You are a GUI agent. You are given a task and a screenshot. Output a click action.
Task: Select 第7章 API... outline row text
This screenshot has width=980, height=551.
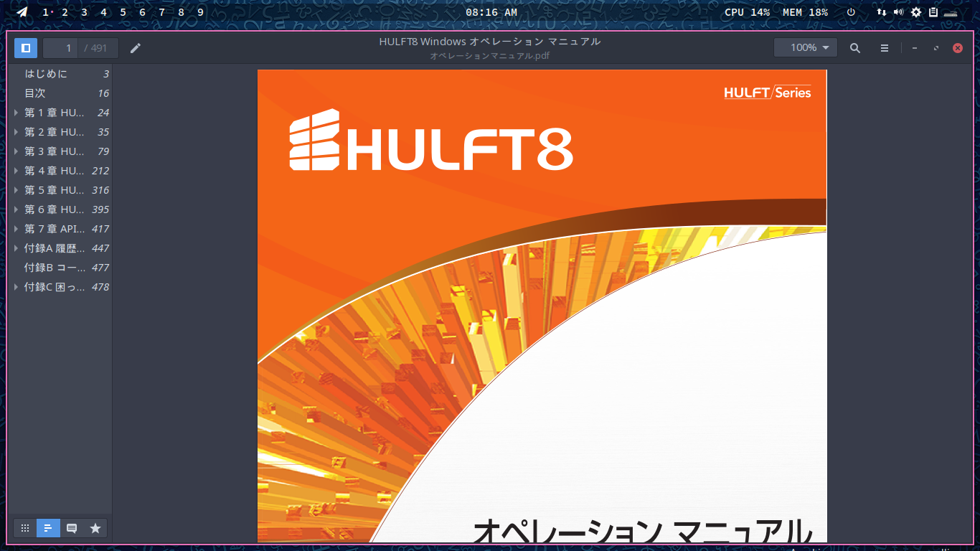pyautogui.click(x=55, y=229)
